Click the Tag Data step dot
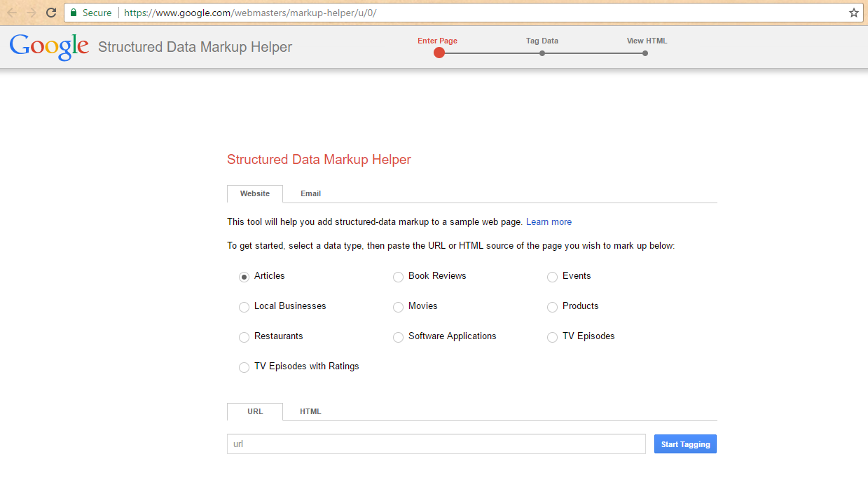 542,53
